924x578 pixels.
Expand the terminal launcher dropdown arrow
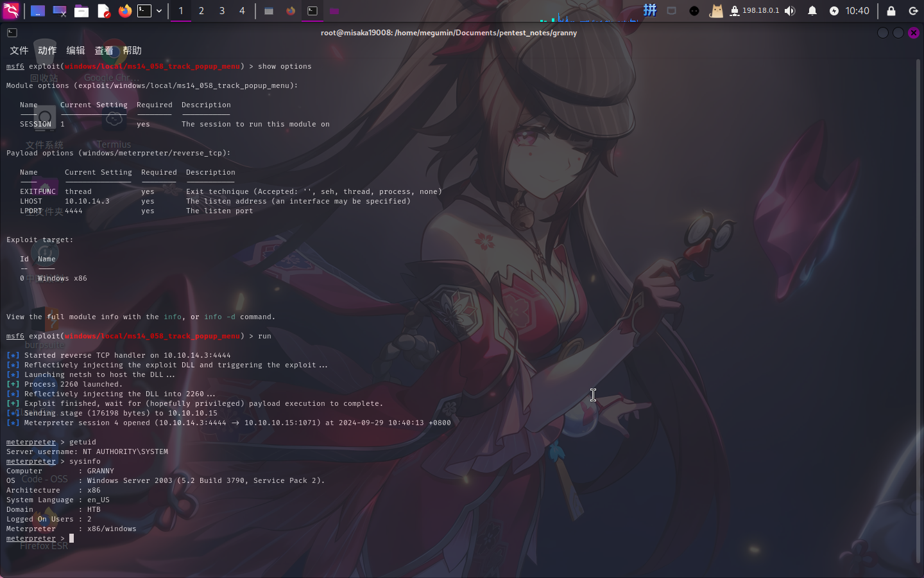[x=159, y=11]
